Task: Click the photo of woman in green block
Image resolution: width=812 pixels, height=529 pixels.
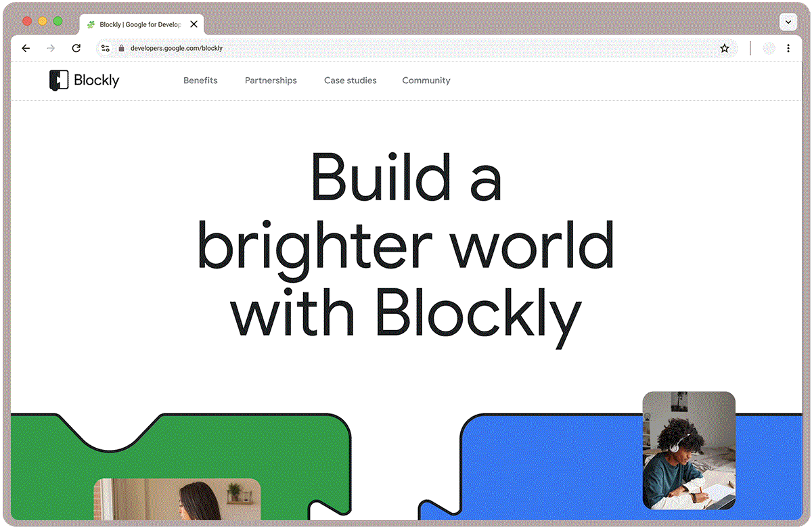Action: click(177, 499)
